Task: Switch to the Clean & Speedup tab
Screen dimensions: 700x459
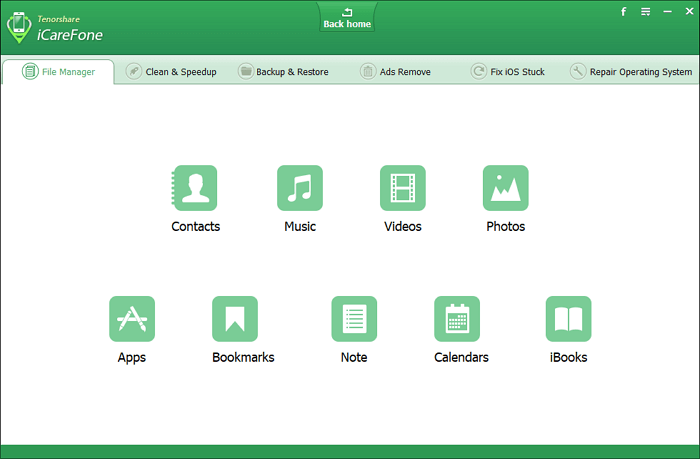Action: pyautogui.click(x=171, y=71)
